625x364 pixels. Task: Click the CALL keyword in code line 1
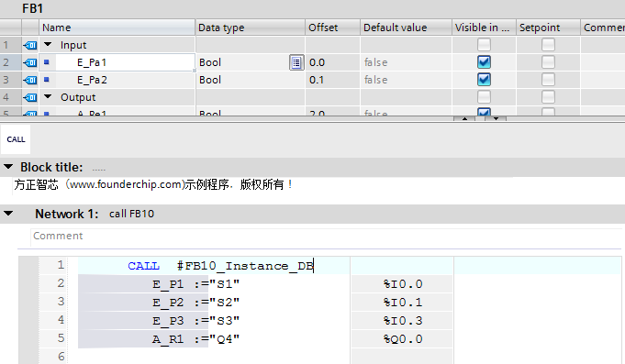(x=143, y=266)
